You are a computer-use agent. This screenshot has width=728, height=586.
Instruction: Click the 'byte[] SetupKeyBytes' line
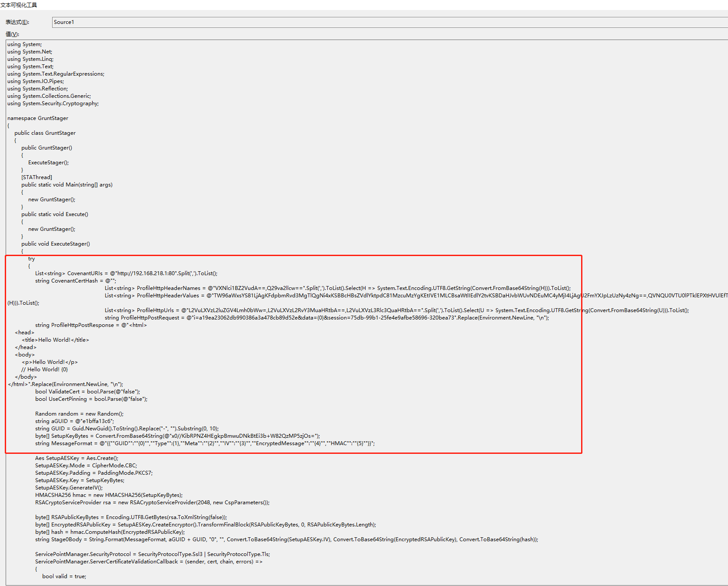pos(178,436)
